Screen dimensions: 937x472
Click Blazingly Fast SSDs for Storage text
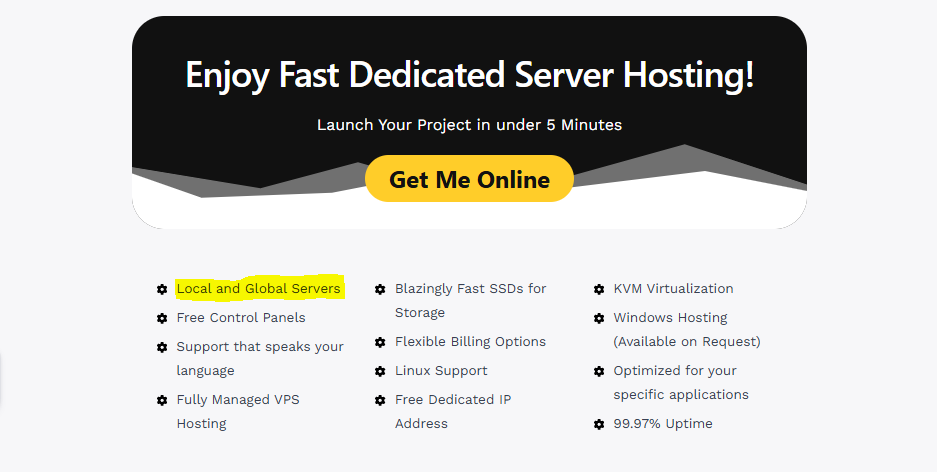click(470, 301)
